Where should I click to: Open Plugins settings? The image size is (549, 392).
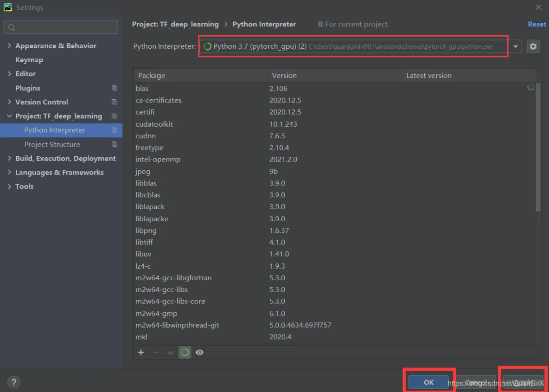click(x=28, y=88)
